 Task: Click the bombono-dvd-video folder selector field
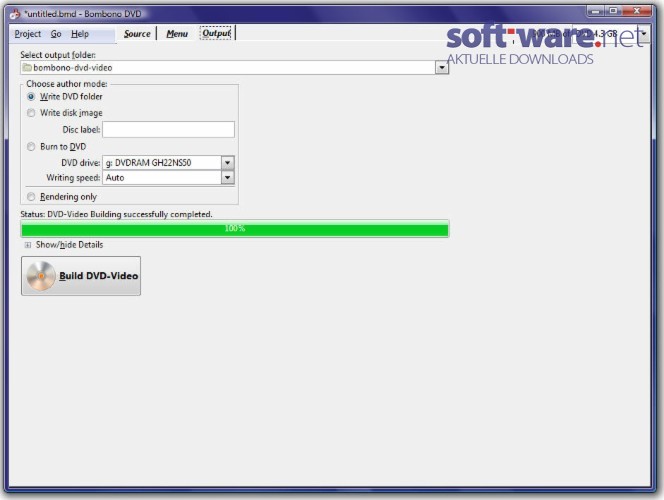coord(234,68)
